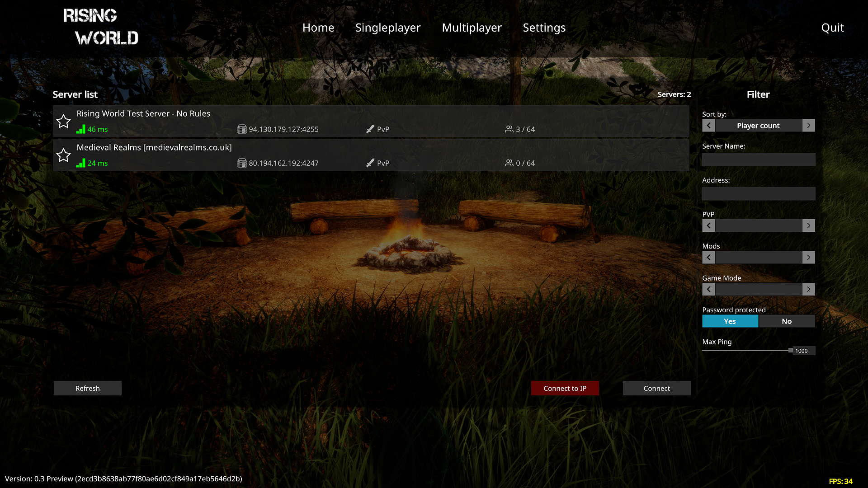Open the Settings menu
The height and width of the screenshot is (488, 868).
click(x=544, y=28)
